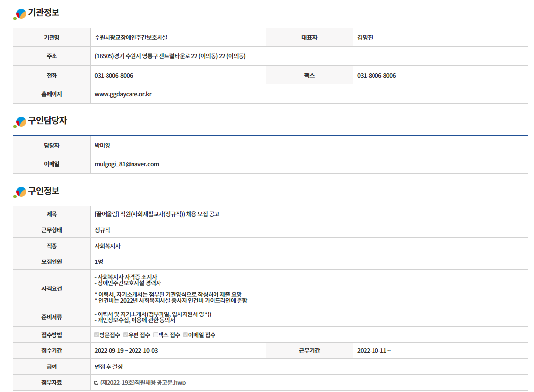Image resolution: width=534 pixels, height=392 pixels.
Task: Click the job title [끌어올림] 직원(사회재활교사(정규직)) 채용 모집 공고
Action: tap(157, 214)
